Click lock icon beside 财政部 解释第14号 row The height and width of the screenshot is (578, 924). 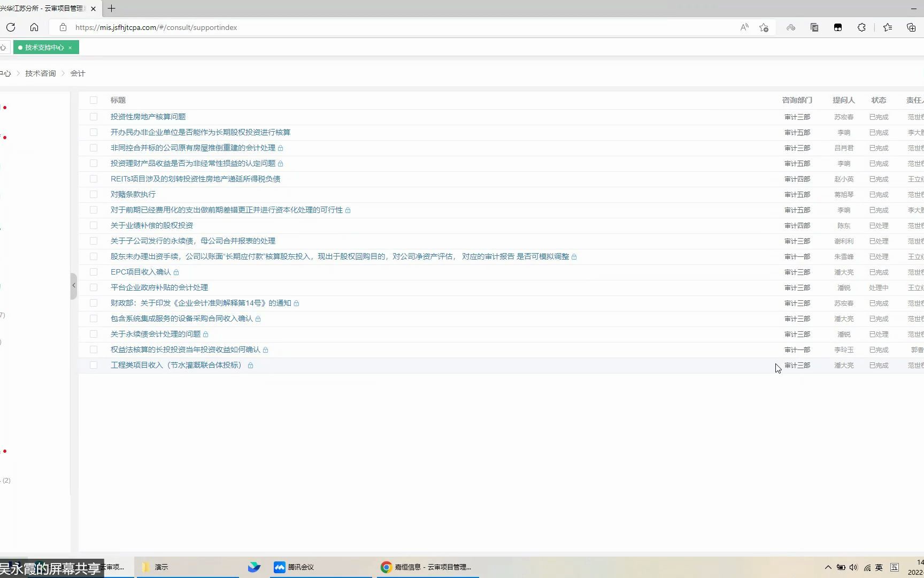point(296,303)
